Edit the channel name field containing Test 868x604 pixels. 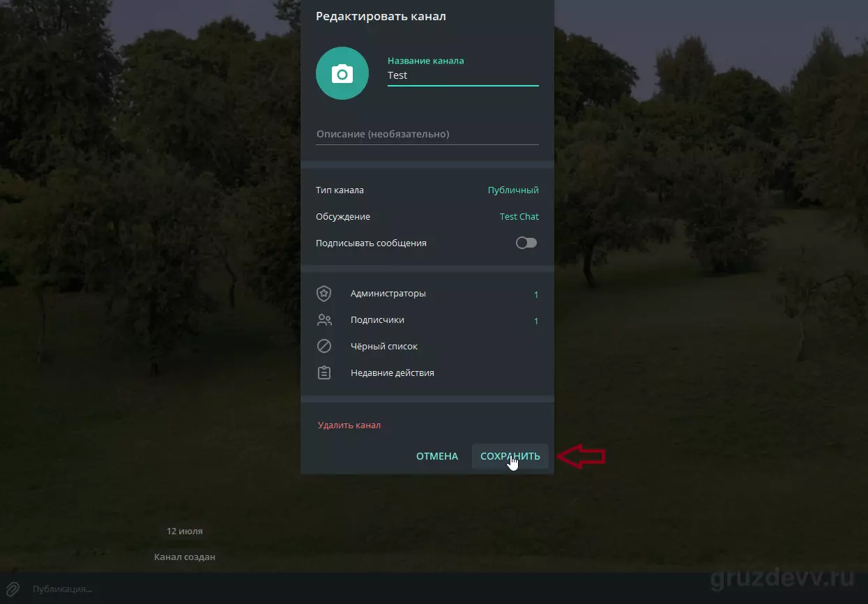(x=463, y=75)
